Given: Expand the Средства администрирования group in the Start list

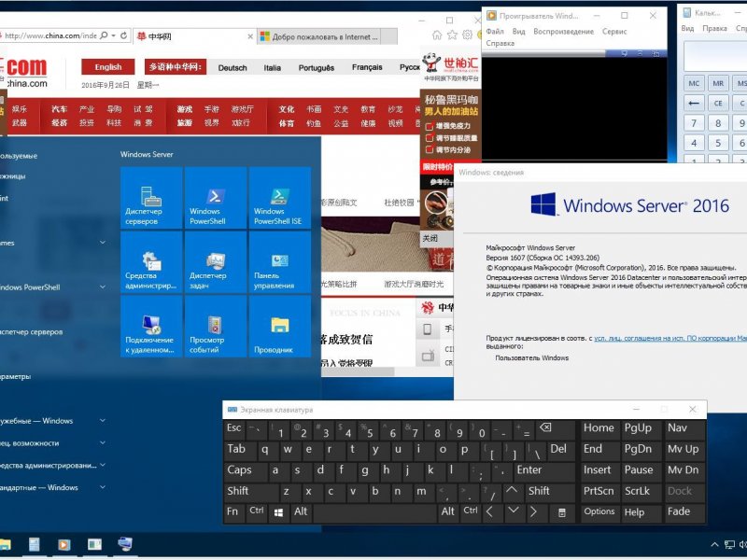Looking at the screenshot, I should [x=103, y=465].
